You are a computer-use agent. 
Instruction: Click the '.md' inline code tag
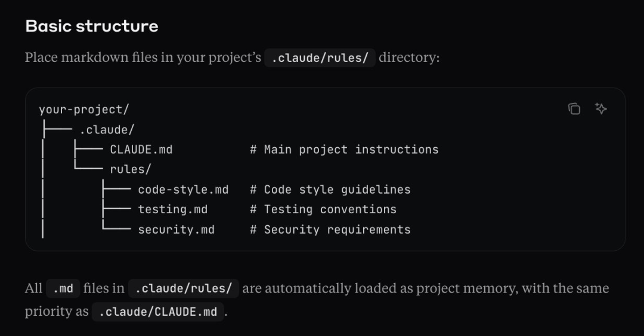tap(63, 288)
